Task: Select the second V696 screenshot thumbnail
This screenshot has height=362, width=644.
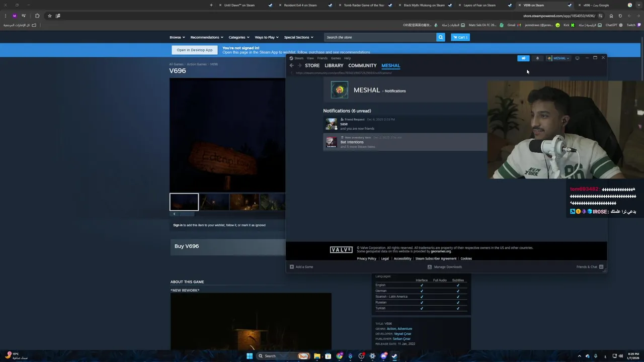Action: pyautogui.click(x=214, y=202)
